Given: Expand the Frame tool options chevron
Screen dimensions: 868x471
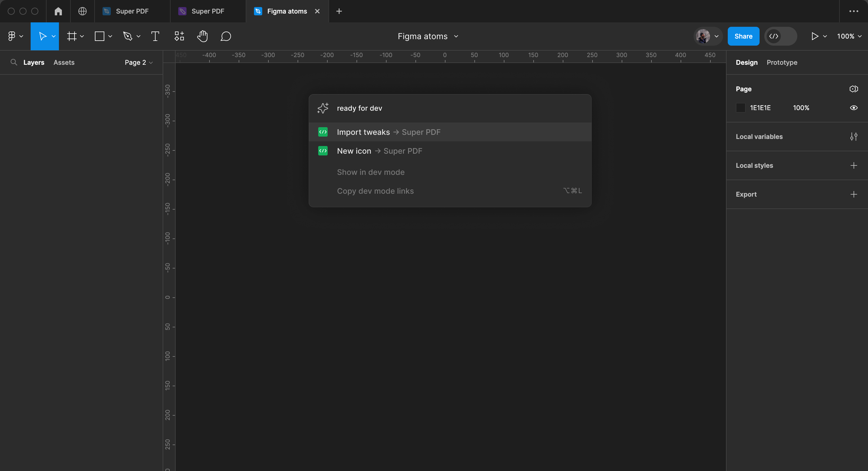Looking at the screenshot, I should [82, 36].
